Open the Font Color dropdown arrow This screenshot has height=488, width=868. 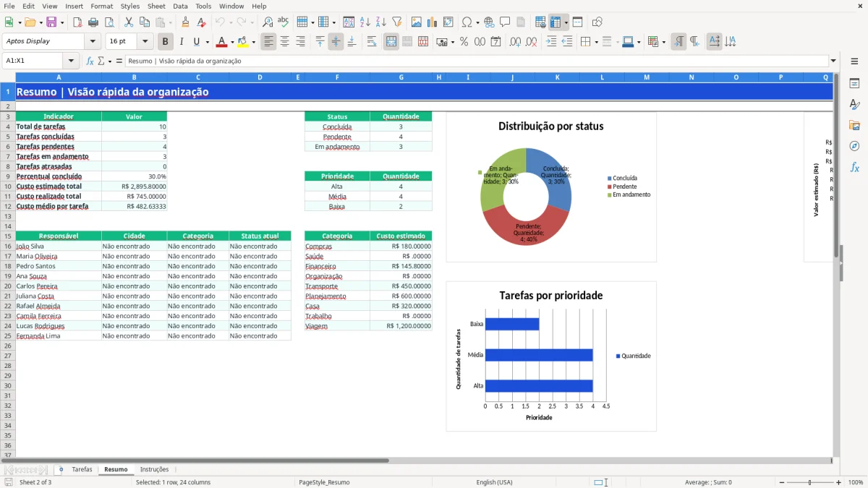232,42
